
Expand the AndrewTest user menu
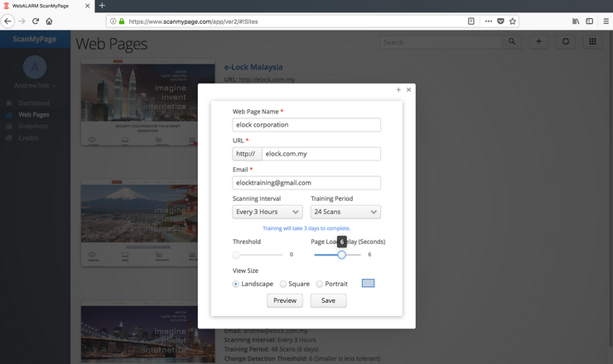[x=35, y=85]
